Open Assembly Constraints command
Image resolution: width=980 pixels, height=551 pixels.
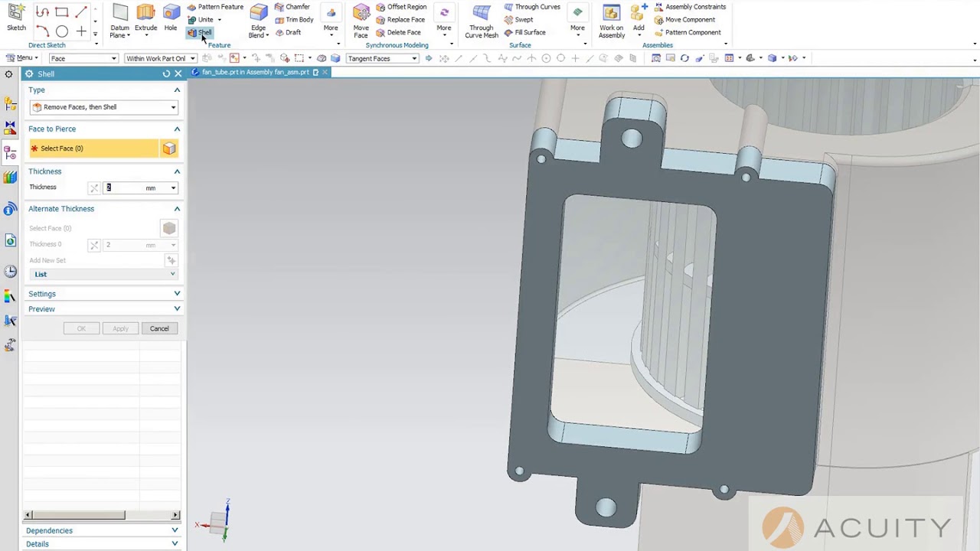(689, 7)
